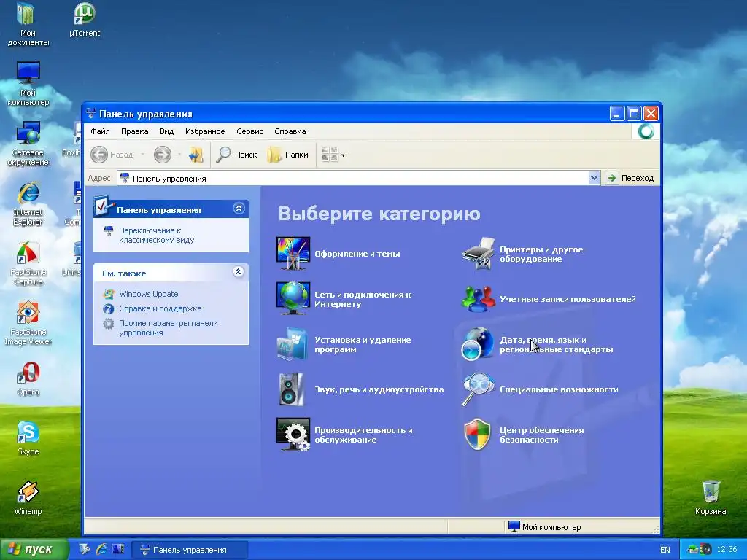Click the Search (Поиск) toolbar button

236,155
